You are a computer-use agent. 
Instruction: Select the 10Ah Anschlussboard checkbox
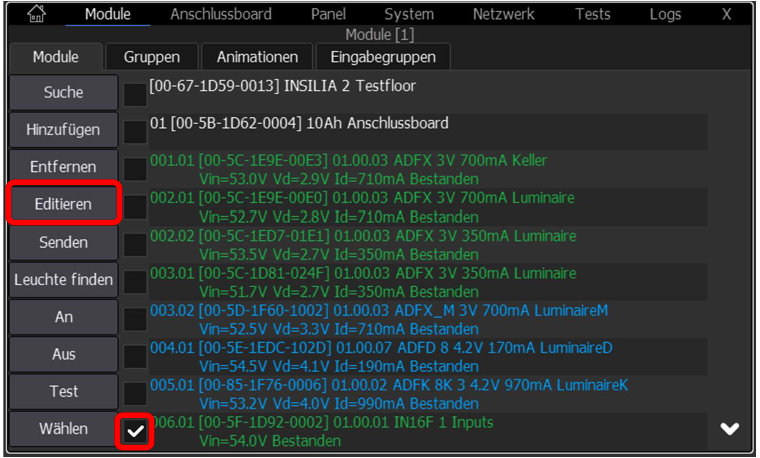(135, 131)
